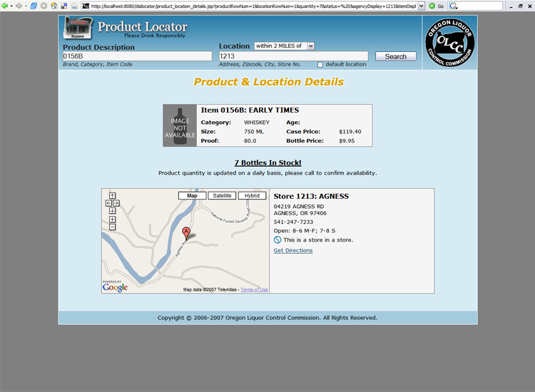
Task: Click the page favicon in address bar
Action: click(86, 6)
